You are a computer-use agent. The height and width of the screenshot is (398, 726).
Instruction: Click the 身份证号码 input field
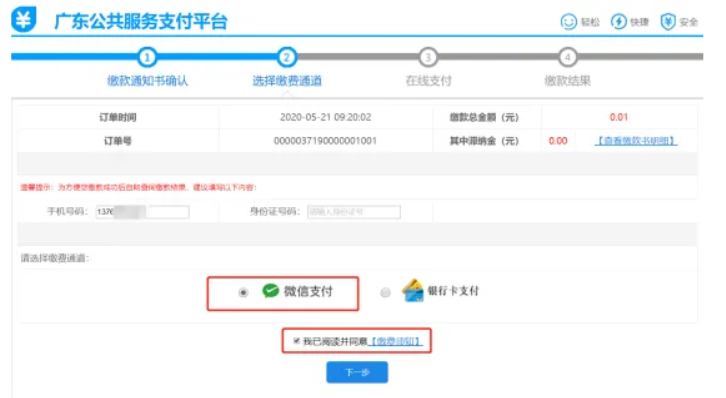(x=354, y=212)
